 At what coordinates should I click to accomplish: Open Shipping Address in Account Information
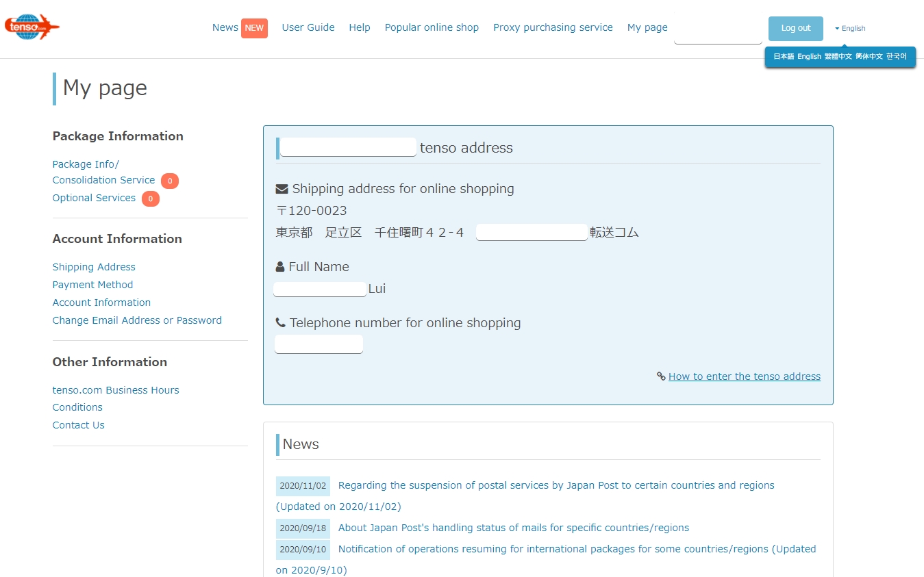click(94, 267)
